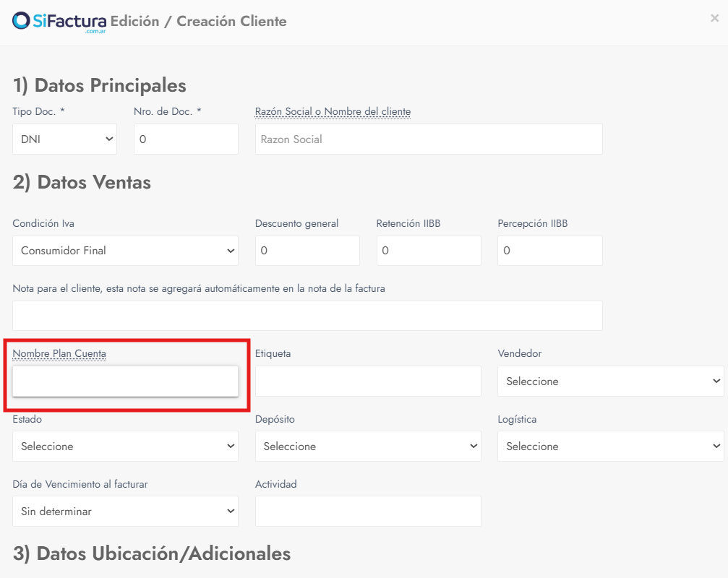The height and width of the screenshot is (578, 728).
Task: Focus the Razón Social input field
Action: (429, 139)
